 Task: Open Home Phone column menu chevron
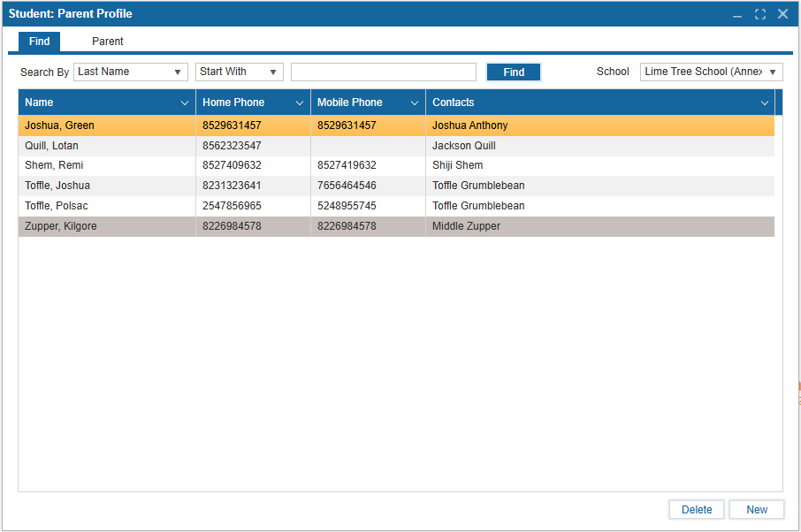(300, 103)
